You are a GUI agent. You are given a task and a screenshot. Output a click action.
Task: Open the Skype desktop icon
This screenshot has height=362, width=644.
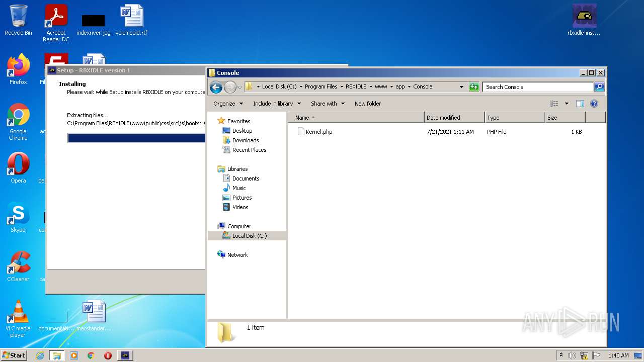coord(18,217)
